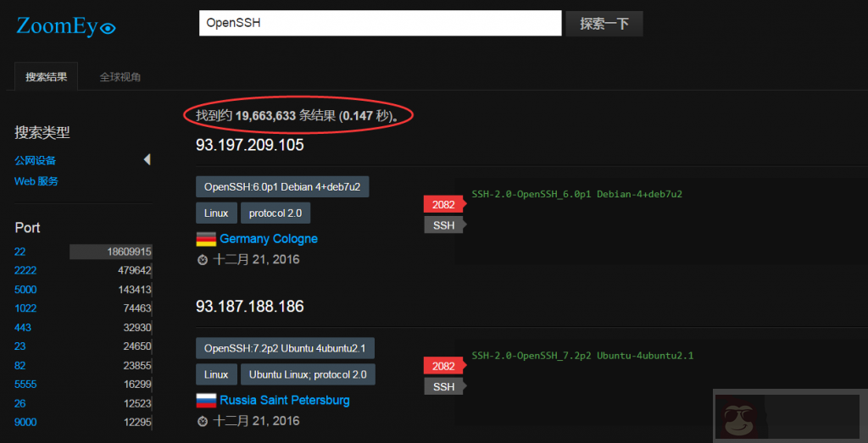This screenshot has width=868, height=443.
Task: Filter by port 22
Action: point(20,252)
